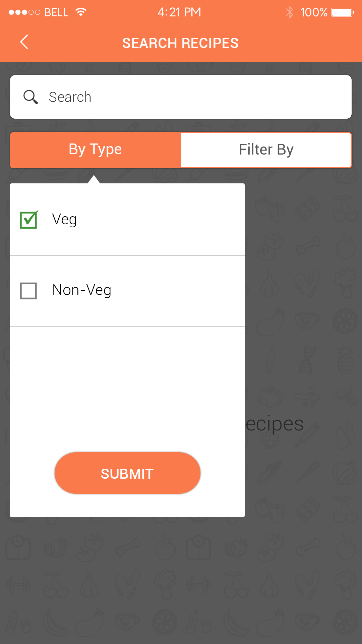Image resolution: width=362 pixels, height=644 pixels.
Task: Open the Filter By dropdown tab
Action: [x=266, y=150]
